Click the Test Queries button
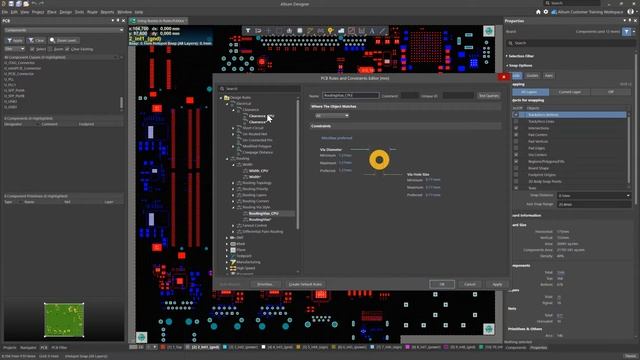The image size is (640, 360). point(489,96)
